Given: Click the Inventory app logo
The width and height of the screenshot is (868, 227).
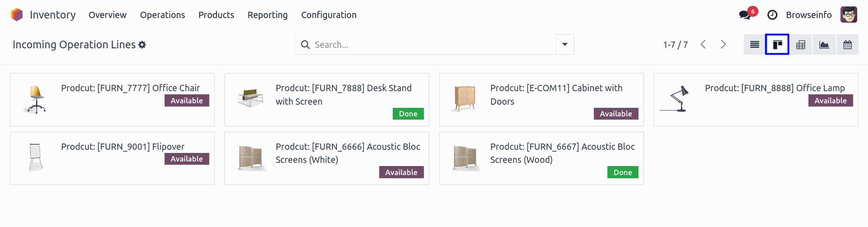Looking at the screenshot, I should (17, 15).
